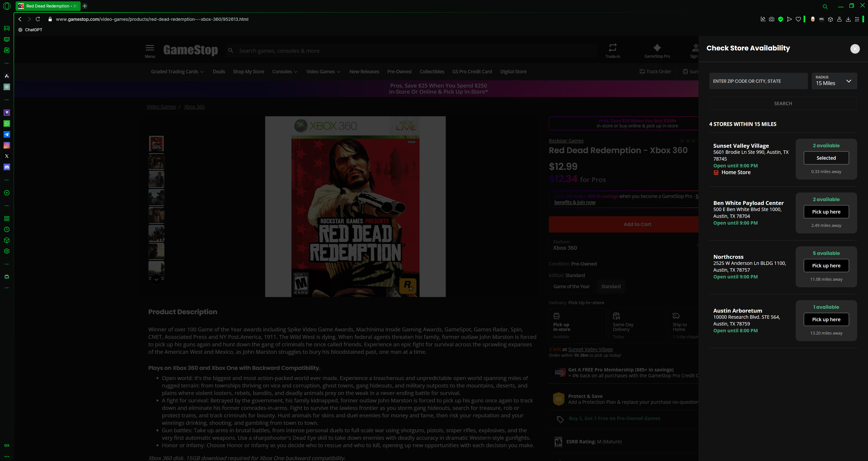Open Extensions cube icon in sidebar
Screen dimensions: 868x461
(7, 240)
